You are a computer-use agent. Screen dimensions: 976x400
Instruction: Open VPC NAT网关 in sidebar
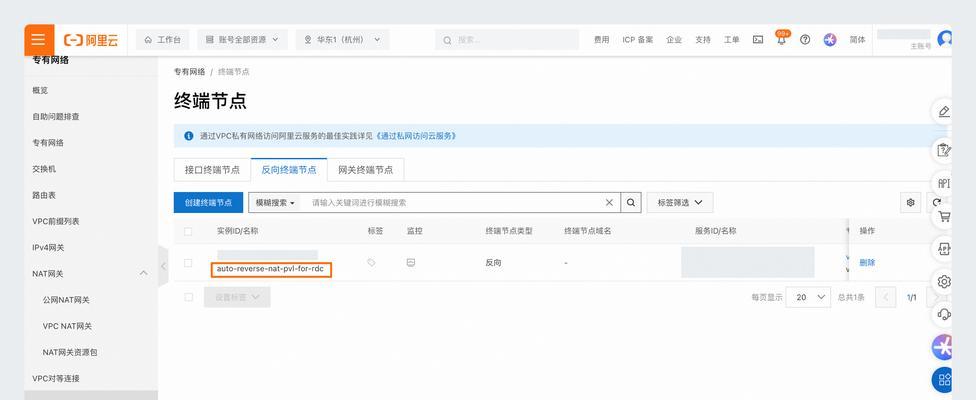point(67,325)
